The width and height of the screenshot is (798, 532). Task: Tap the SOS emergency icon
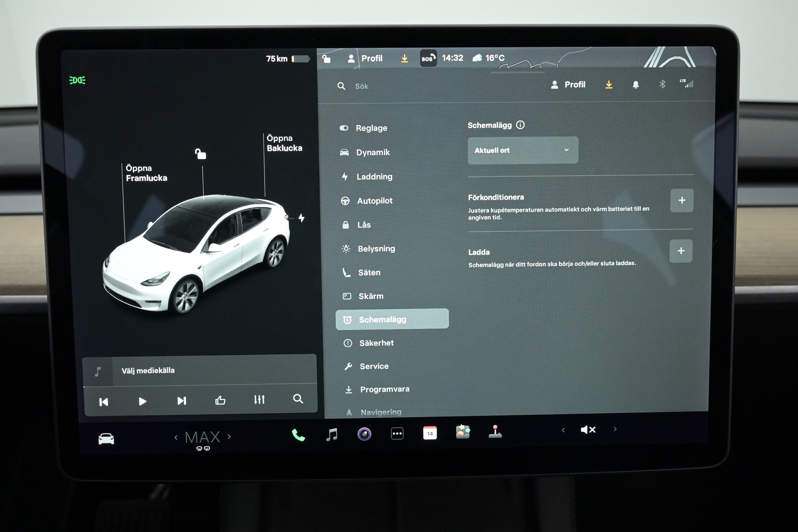click(x=428, y=58)
